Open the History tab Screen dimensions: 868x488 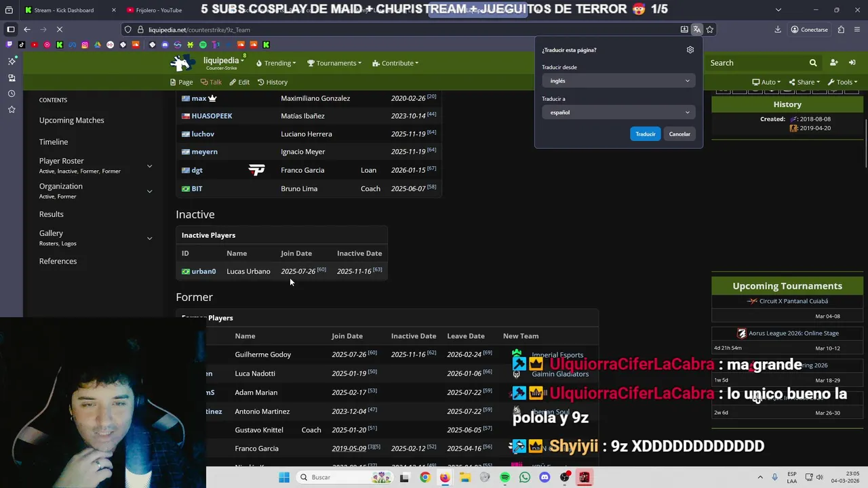coord(273,82)
